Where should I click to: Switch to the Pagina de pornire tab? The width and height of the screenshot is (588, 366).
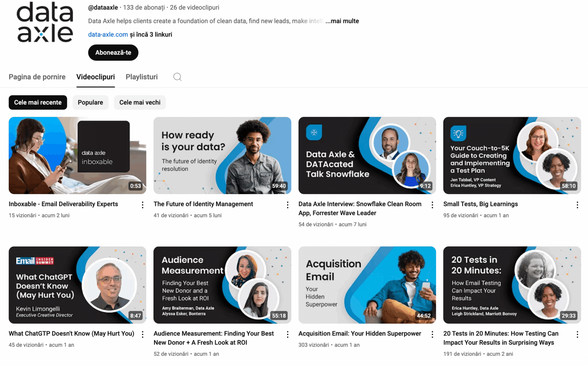37,77
